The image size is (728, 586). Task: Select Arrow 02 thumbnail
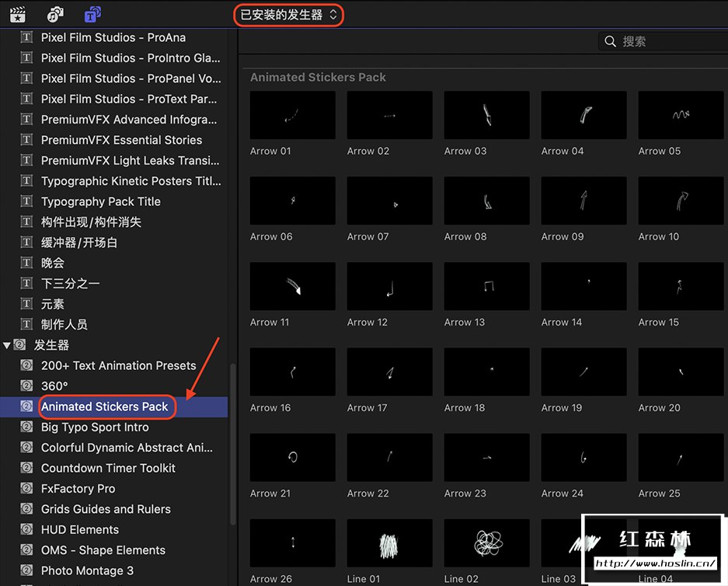click(389, 115)
